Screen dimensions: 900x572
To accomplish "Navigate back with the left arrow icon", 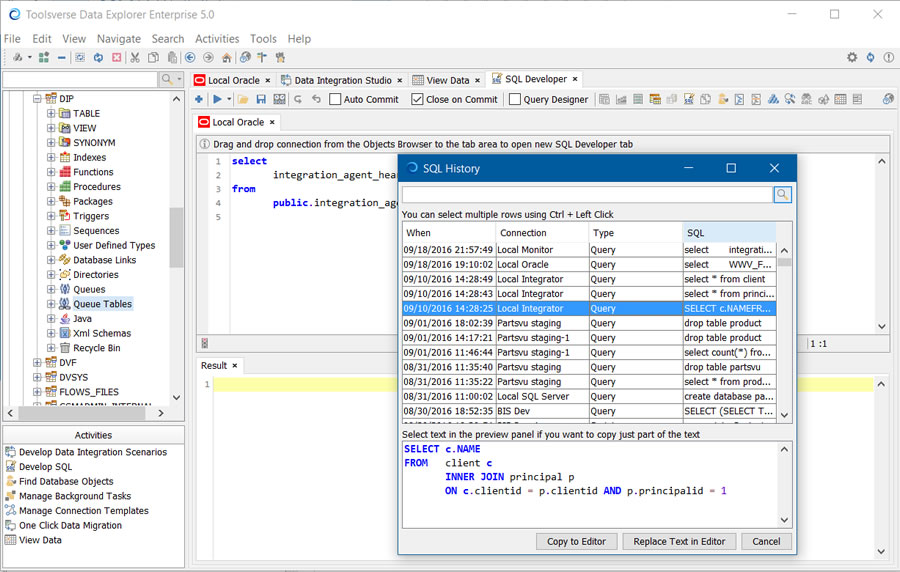I will tap(190, 57).
